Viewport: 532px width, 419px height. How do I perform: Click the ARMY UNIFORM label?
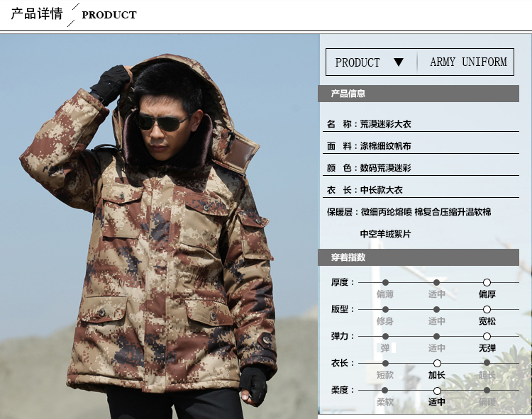click(x=469, y=62)
